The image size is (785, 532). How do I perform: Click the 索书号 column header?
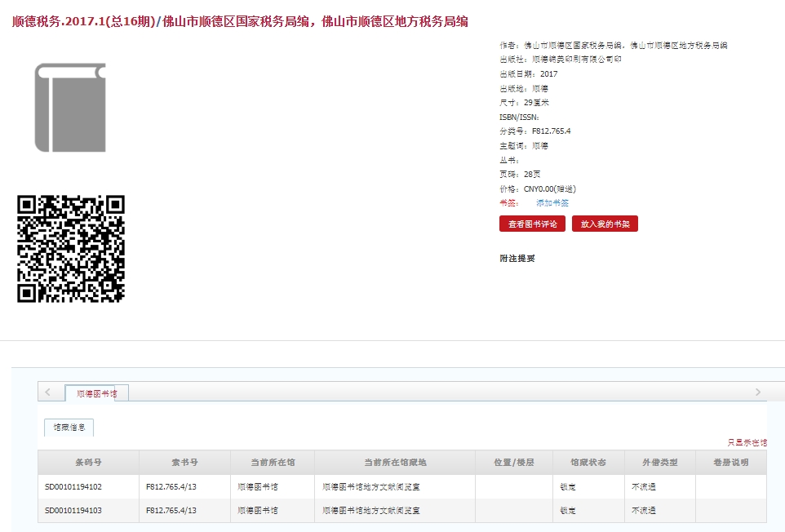184,463
